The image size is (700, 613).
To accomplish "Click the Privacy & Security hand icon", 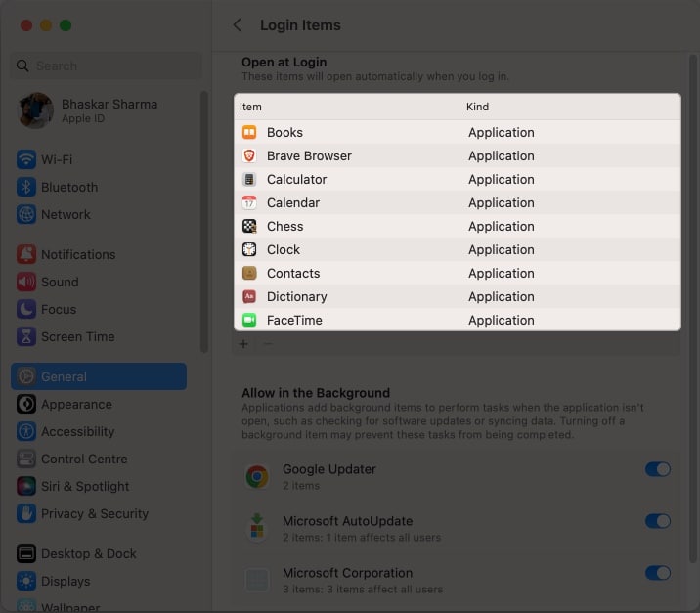I will (26, 513).
